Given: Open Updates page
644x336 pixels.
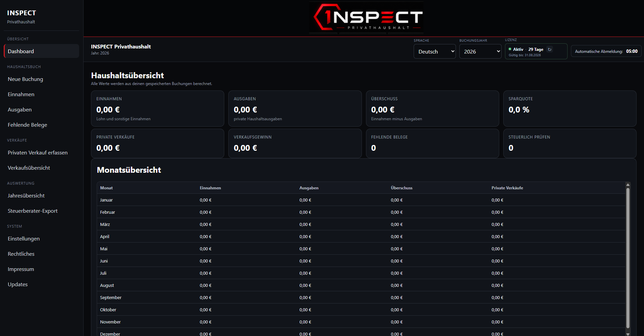Looking at the screenshot, I should (x=41, y=284).
